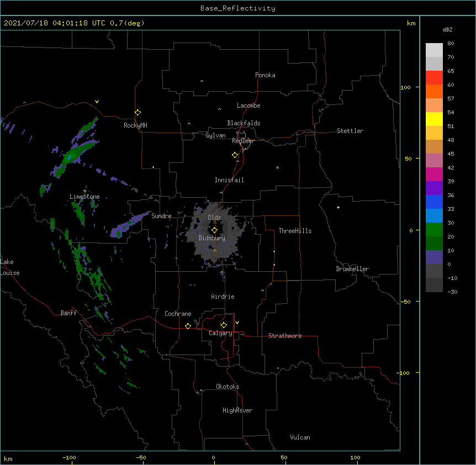476x465 pixels.
Task: Click the RockyMH label
Action: point(135,125)
